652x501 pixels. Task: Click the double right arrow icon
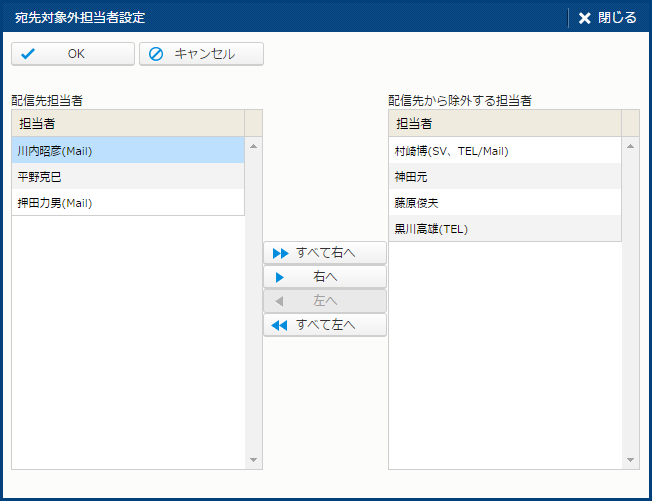[x=280, y=253]
